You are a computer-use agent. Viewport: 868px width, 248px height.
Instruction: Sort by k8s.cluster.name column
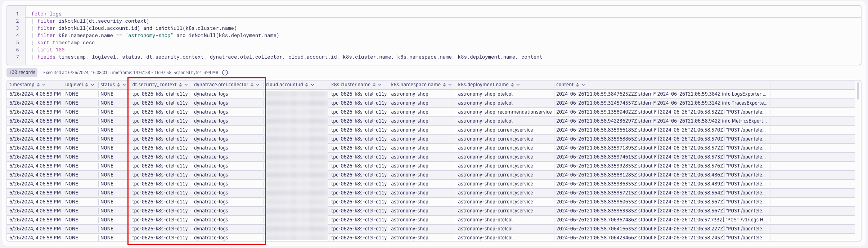(x=374, y=85)
